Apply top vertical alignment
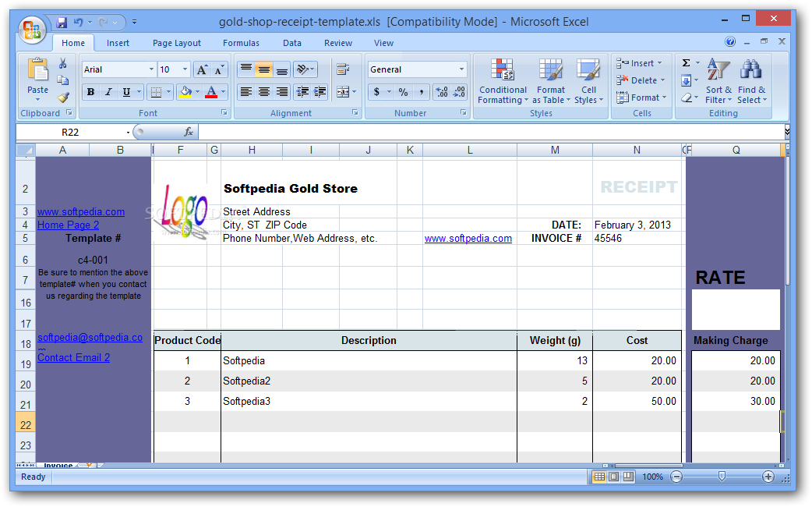This screenshot has height=507, width=812. 246,69
